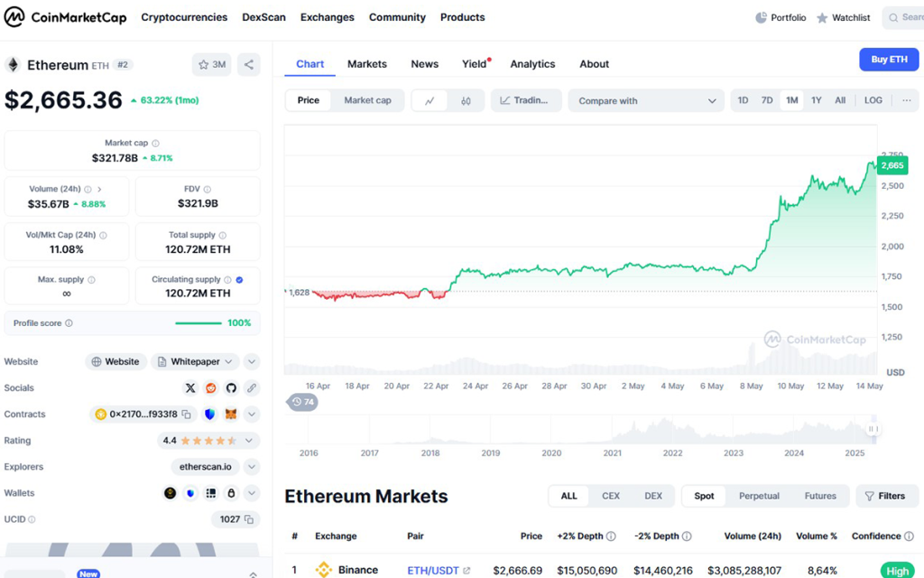Open the DexScan menu

263,18
